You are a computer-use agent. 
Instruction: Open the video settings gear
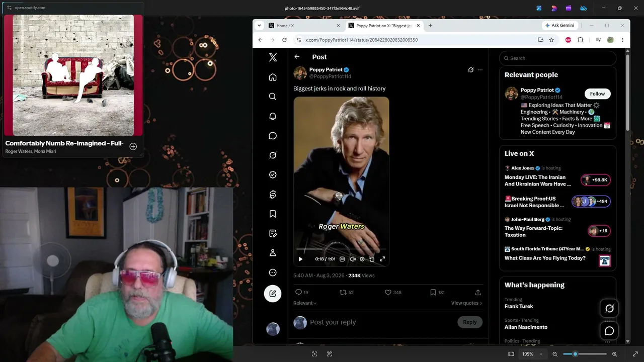pyautogui.click(x=362, y=259)
